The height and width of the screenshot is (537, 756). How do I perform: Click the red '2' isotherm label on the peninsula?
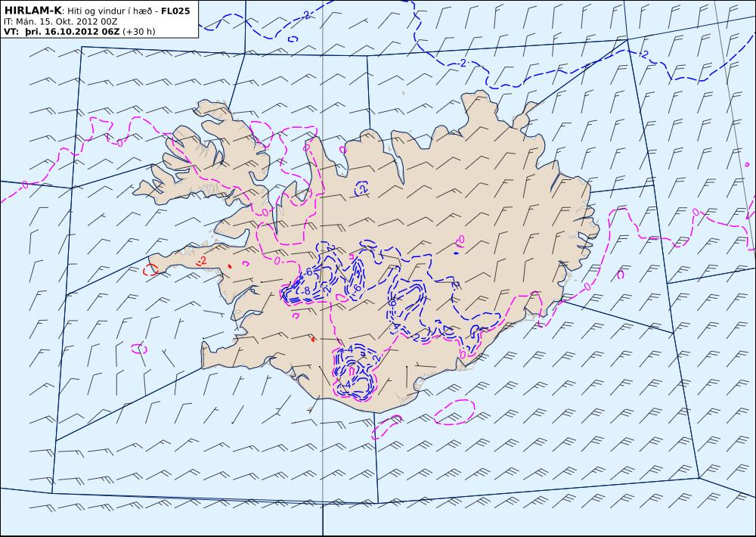[x=203, y=260]
